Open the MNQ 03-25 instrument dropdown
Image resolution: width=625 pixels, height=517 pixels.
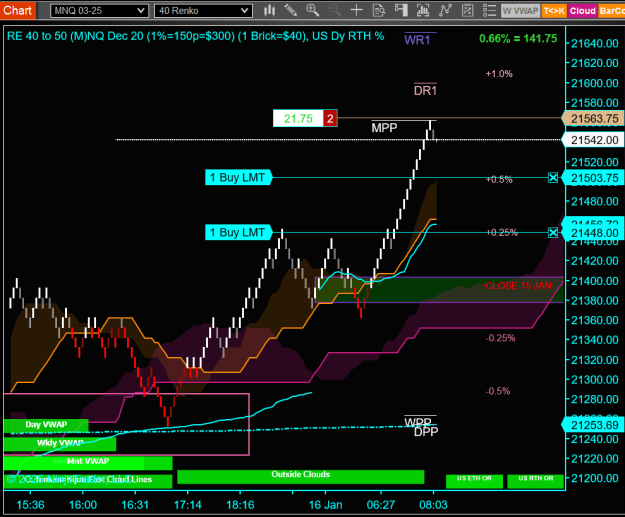coord(99,11)
